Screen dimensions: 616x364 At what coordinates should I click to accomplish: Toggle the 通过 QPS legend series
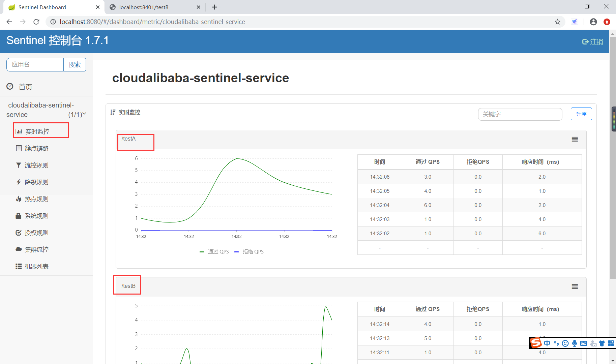point(214,251)
